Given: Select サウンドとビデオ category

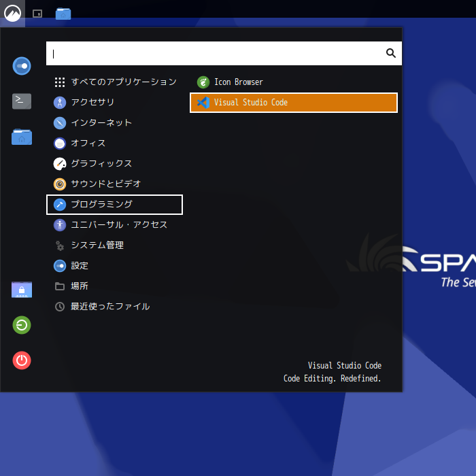Looking at the screenshot, I should (114, 184).
